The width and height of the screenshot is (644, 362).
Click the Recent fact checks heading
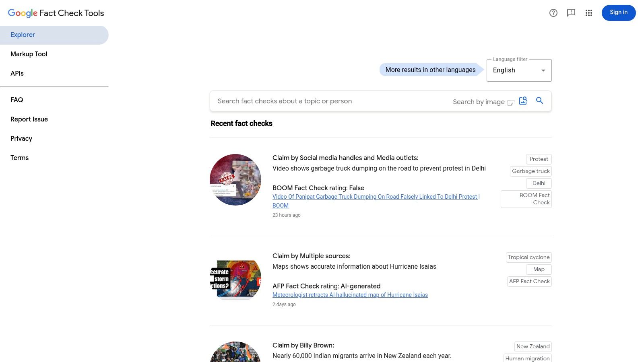[242, 123]
